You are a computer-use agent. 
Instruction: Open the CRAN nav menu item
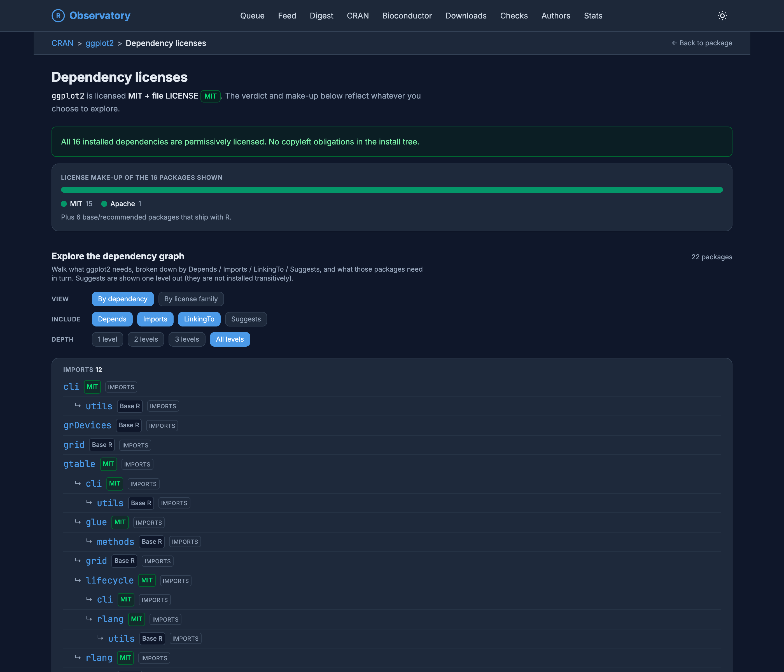click(358, 15)
